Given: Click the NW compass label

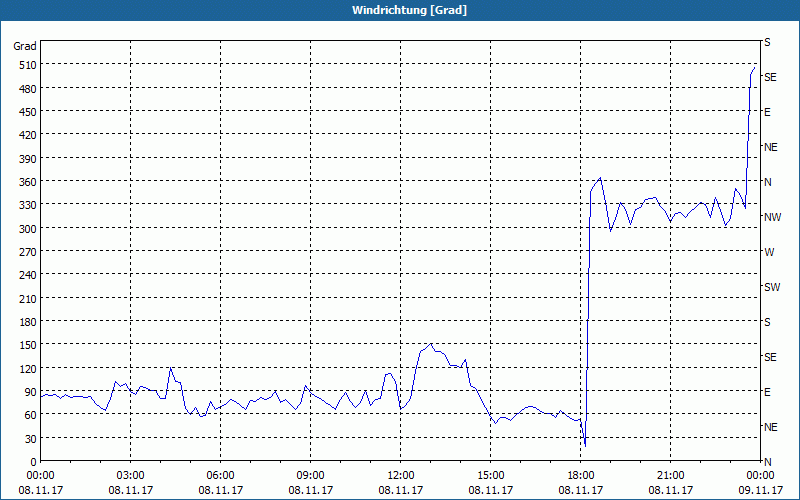Looking at the screenshot, I should pos(772,217).
